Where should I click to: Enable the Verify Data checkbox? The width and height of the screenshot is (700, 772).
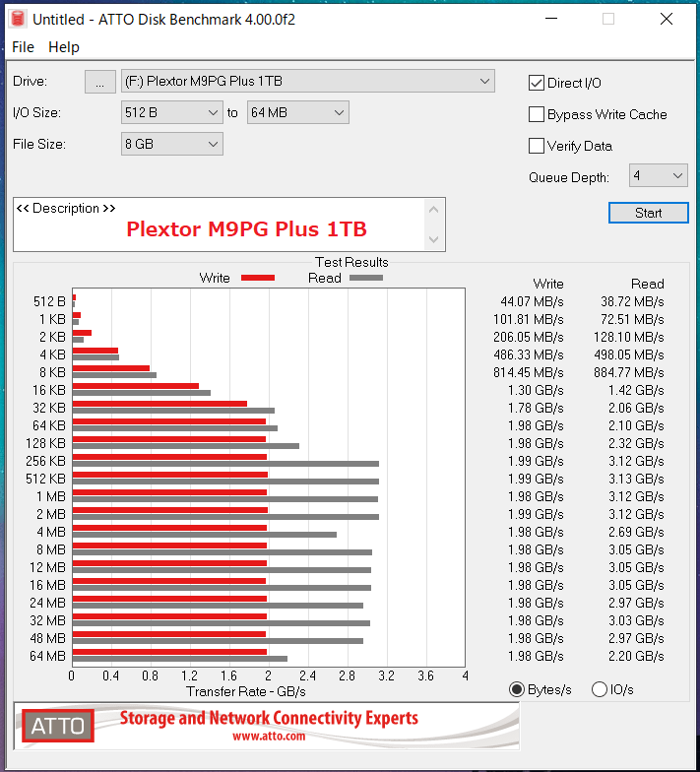(536, 146)
